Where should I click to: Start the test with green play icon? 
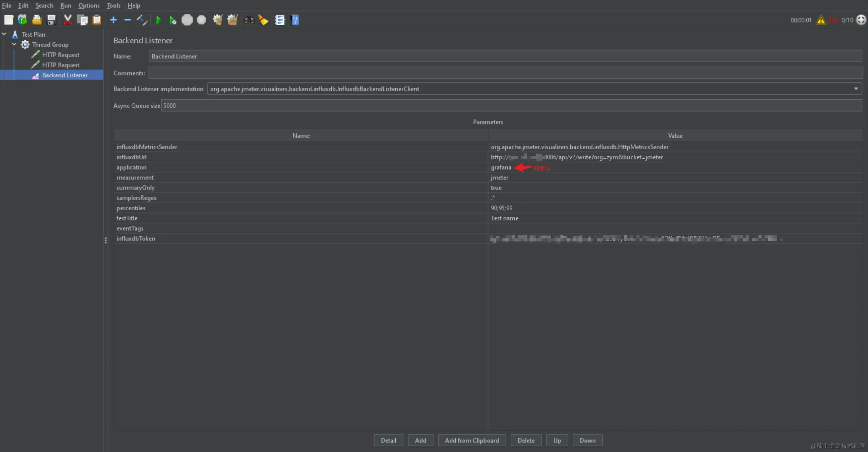coord(158,20)
